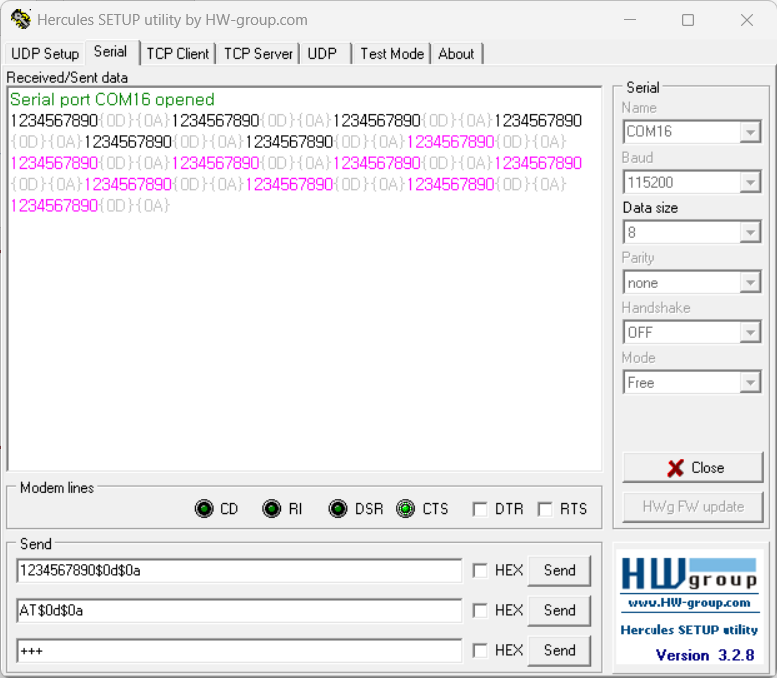Viewport: 777px width, 678px height.
Task: Click the input field containing +++
Action: coord(239,651)
